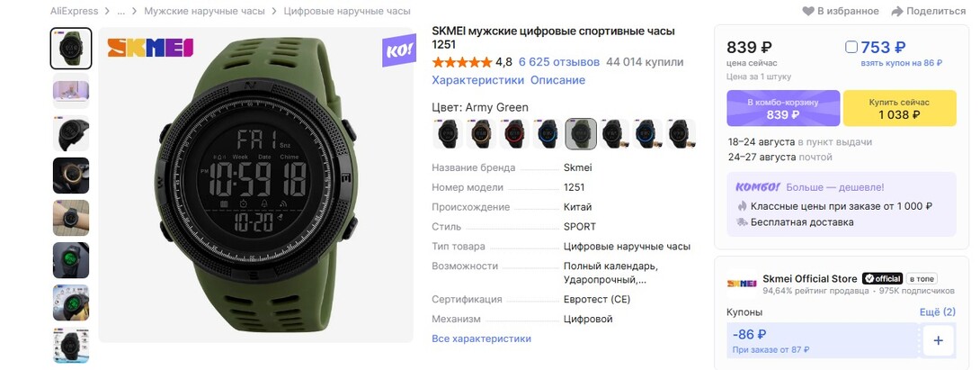
Task: Add product to favorites heart icon
Action: coord(808,12)
